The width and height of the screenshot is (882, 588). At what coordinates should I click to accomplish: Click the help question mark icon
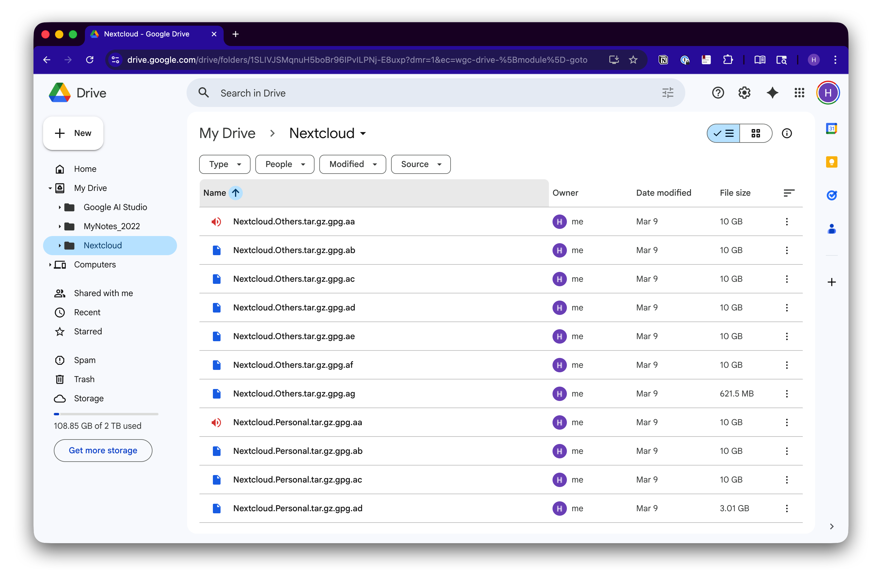click(x=718, y=93)
